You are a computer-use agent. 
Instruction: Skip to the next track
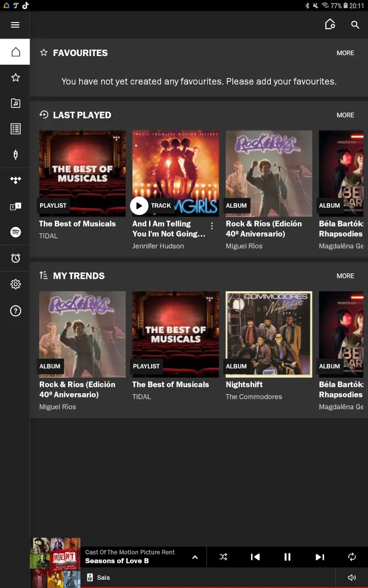320,557
